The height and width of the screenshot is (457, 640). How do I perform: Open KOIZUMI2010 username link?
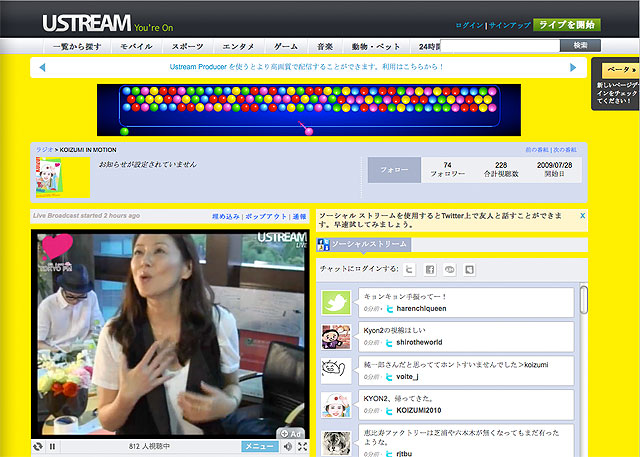(419, 411)
